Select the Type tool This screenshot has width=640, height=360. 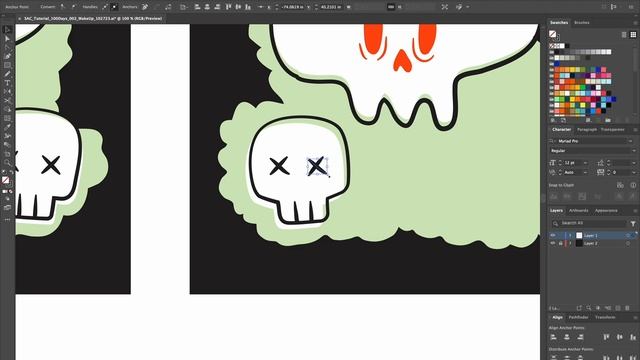(7, 83)
